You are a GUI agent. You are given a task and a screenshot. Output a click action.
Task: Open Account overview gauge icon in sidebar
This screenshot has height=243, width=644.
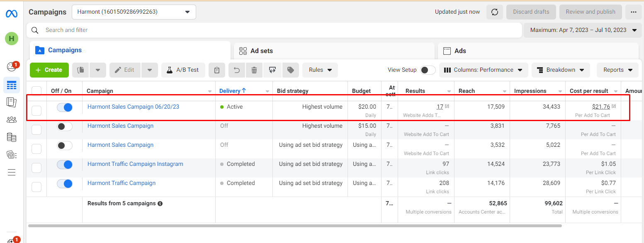(x=11, y=66)
